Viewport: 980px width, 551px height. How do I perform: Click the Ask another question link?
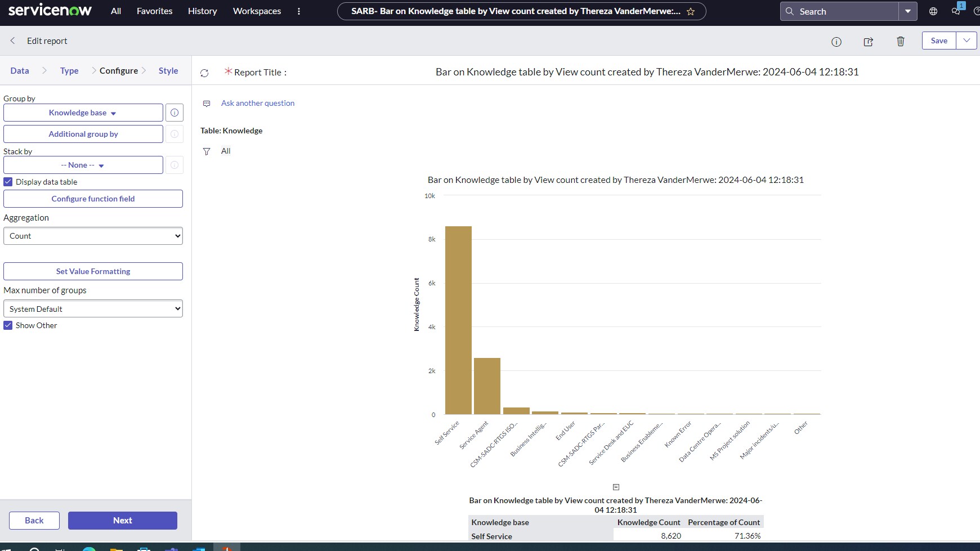point(258,103)
